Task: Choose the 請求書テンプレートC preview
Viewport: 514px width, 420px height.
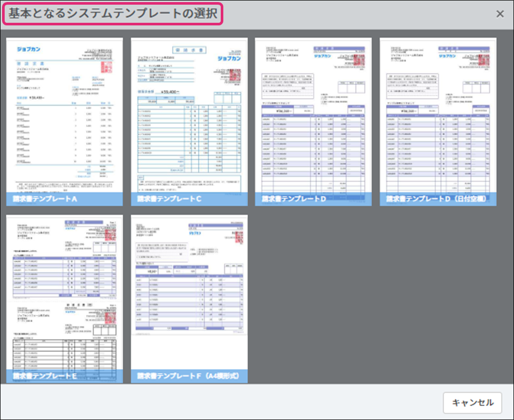Action: tap(189, 117)
